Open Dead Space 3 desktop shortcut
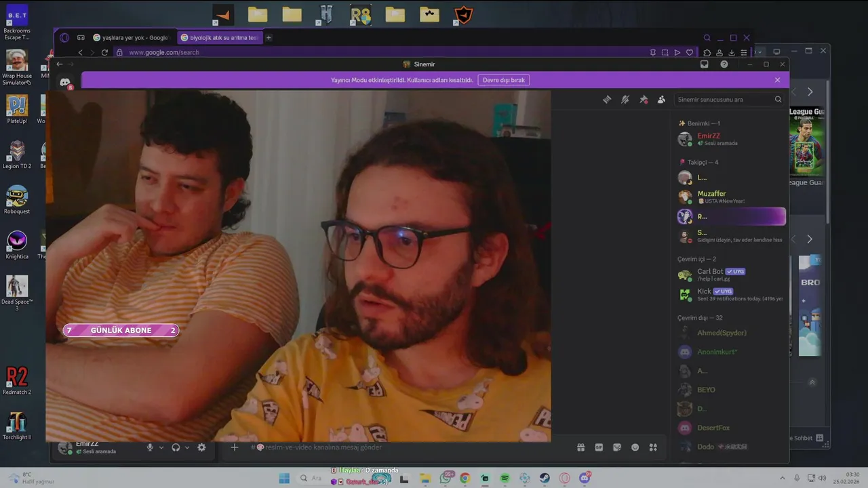The image size is (868, 488). click(x=17, y=293)
